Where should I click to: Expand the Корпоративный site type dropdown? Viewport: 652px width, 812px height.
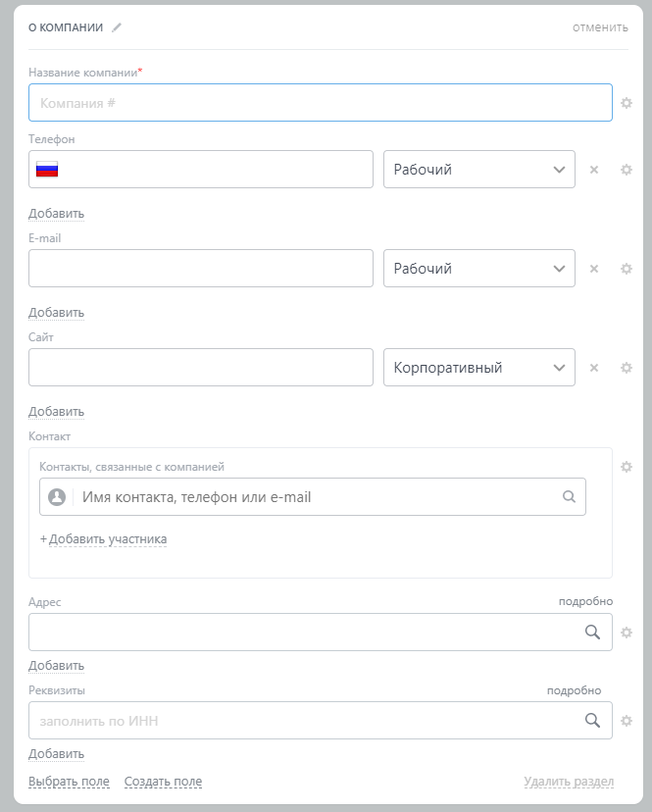pyautogui.click(x=478, y=368)
